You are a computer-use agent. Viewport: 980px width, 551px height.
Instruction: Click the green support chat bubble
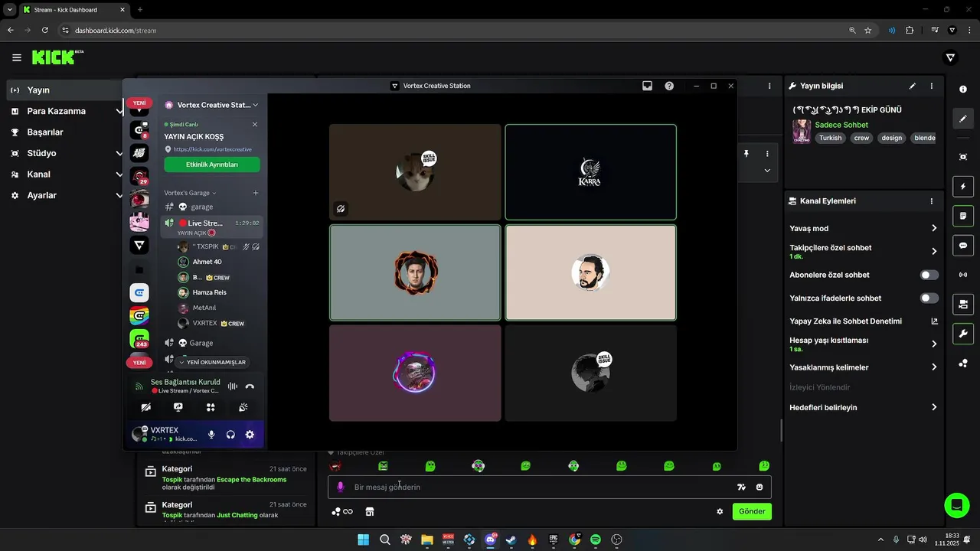[x=955, y=505]
